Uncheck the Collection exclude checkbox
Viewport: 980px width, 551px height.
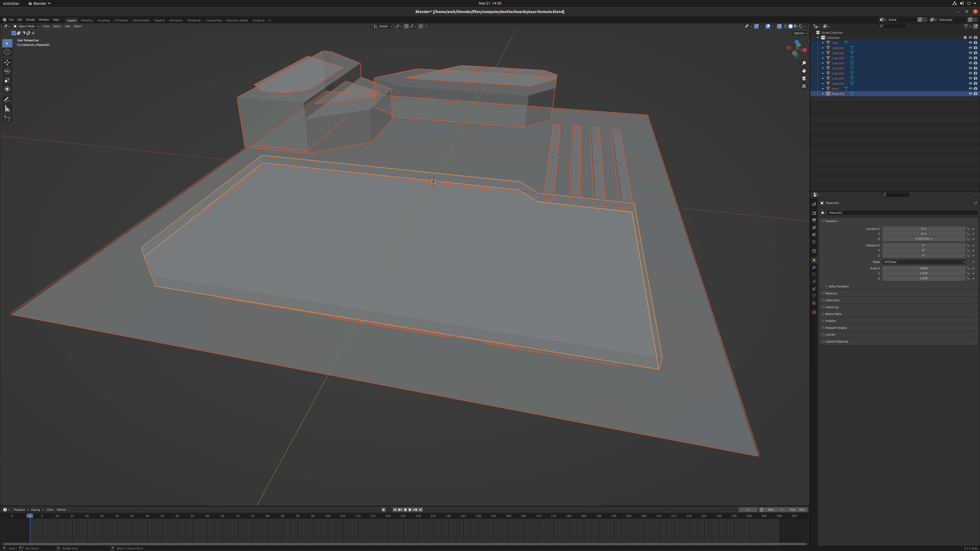tap(965, 38)
